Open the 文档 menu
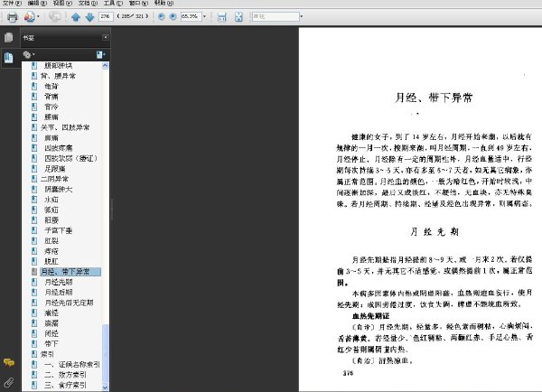The width and height of the screenshot is (542, 392). [88, 3]
